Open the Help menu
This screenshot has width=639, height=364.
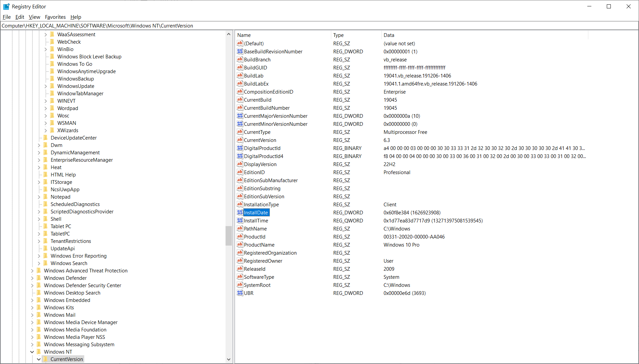(x=76, y=17)
